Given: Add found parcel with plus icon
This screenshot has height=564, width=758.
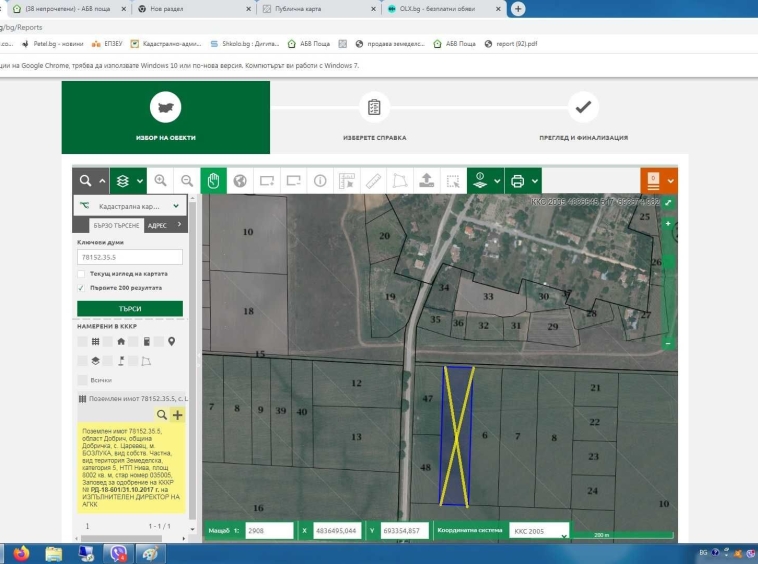Looking at the screenshot, I should click(178, 414).
